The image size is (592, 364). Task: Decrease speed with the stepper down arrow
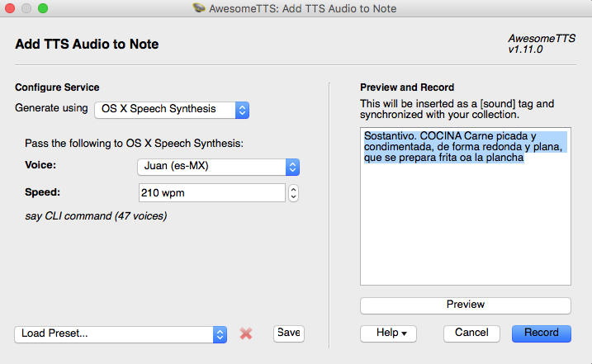click(x=293, y=197)
